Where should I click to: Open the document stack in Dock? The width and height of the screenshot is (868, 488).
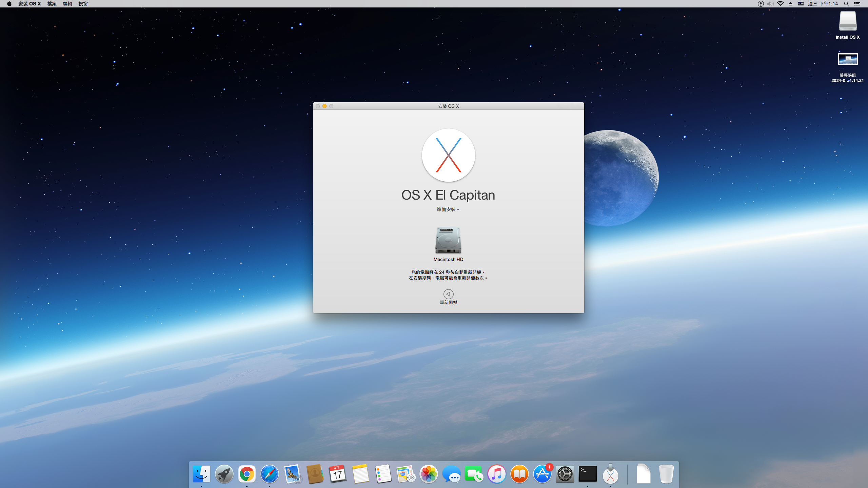point(643,474)
